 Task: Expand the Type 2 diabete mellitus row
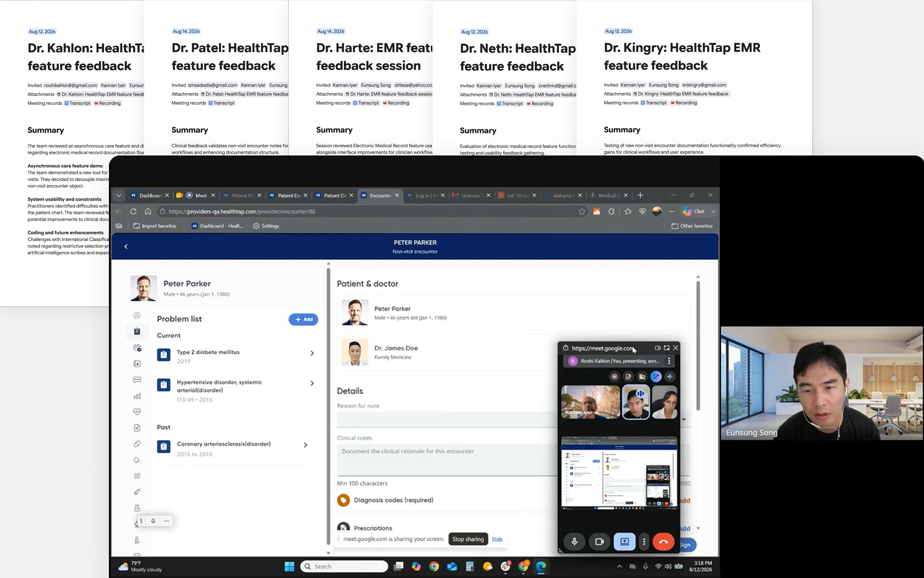click(x=237, y=356)
